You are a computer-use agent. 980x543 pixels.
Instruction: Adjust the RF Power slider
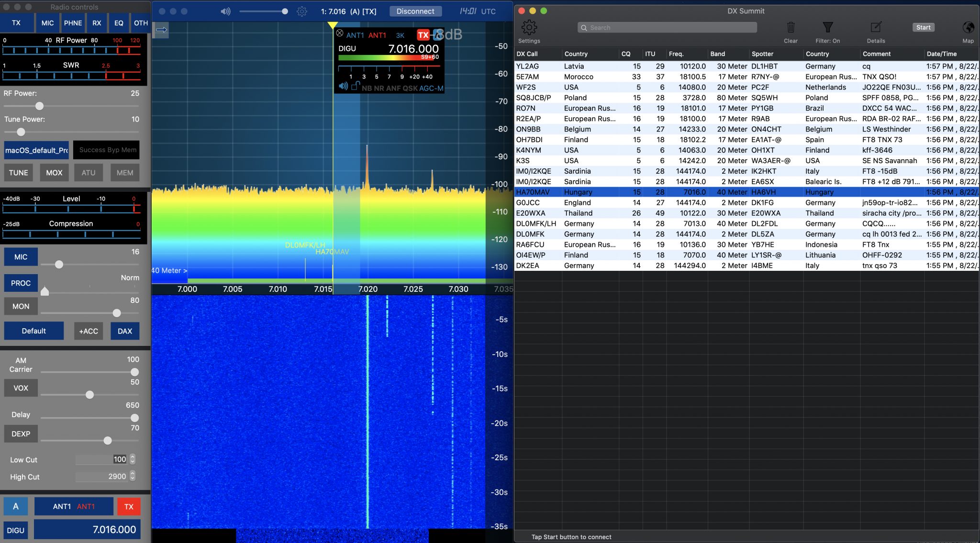(40, 106)
